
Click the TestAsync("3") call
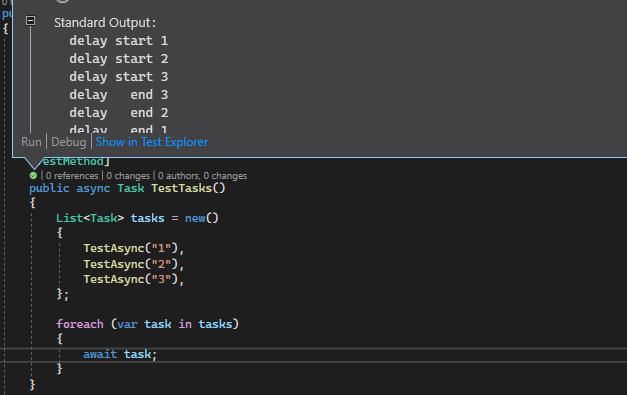click(130, 279)
